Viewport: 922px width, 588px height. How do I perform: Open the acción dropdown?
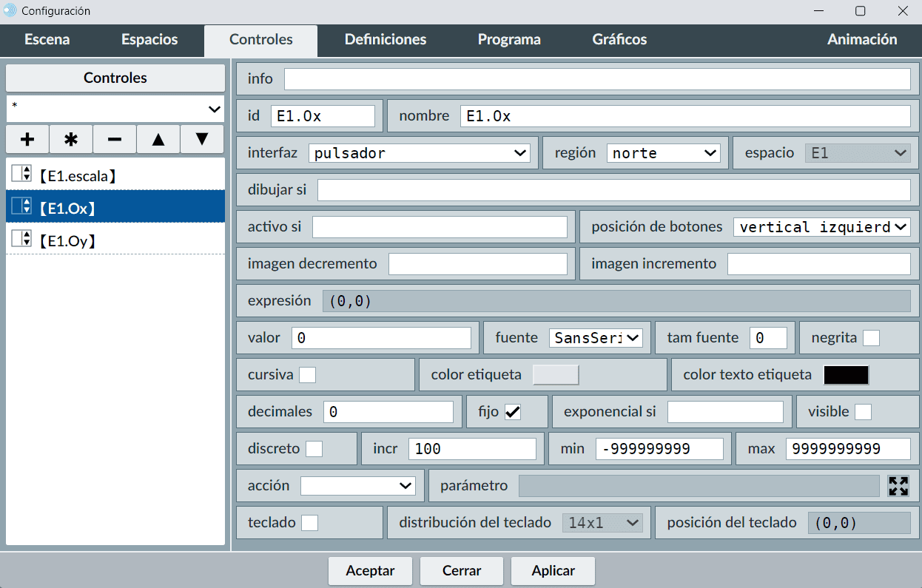coord(358,486)
